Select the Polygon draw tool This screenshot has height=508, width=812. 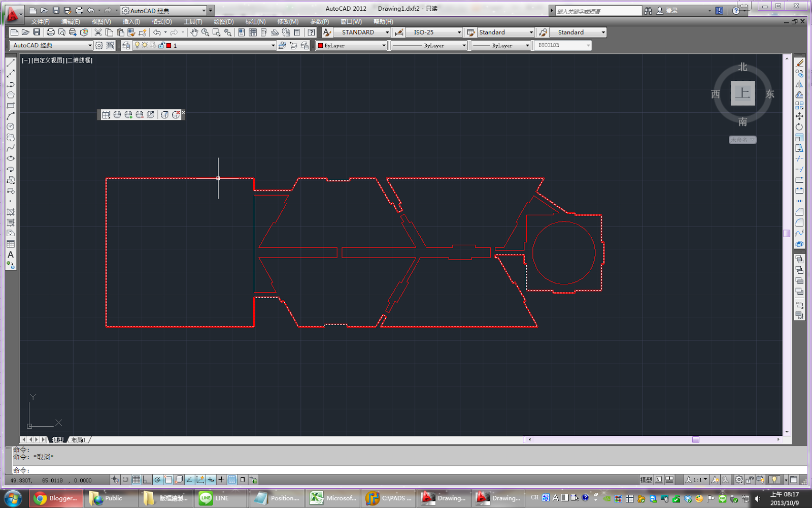tap(11, 95)
